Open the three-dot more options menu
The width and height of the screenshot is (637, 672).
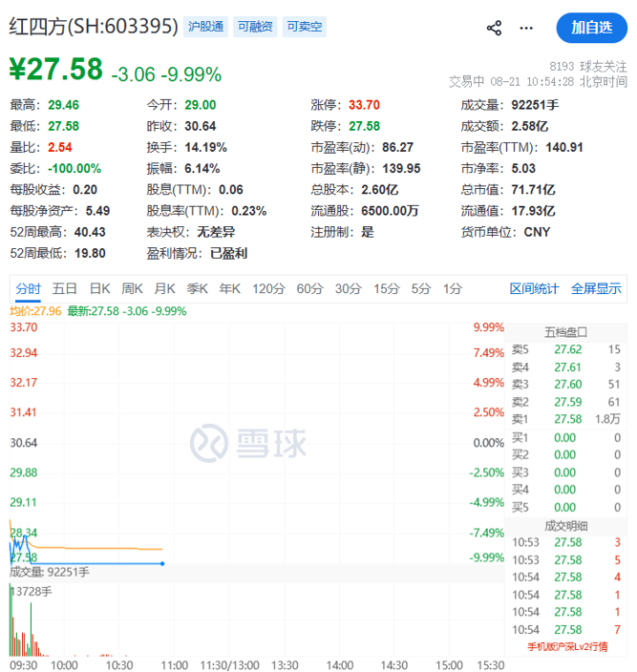(x=526, y=29)
